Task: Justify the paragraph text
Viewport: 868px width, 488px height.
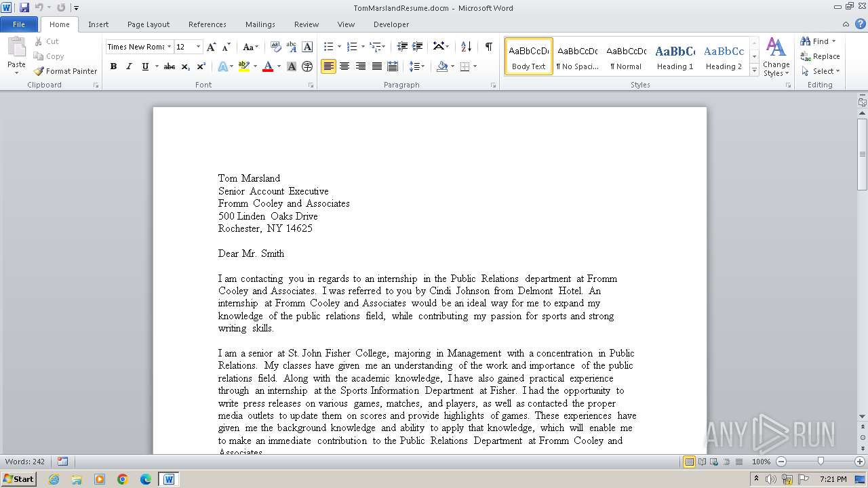Action: coord(376,66)
